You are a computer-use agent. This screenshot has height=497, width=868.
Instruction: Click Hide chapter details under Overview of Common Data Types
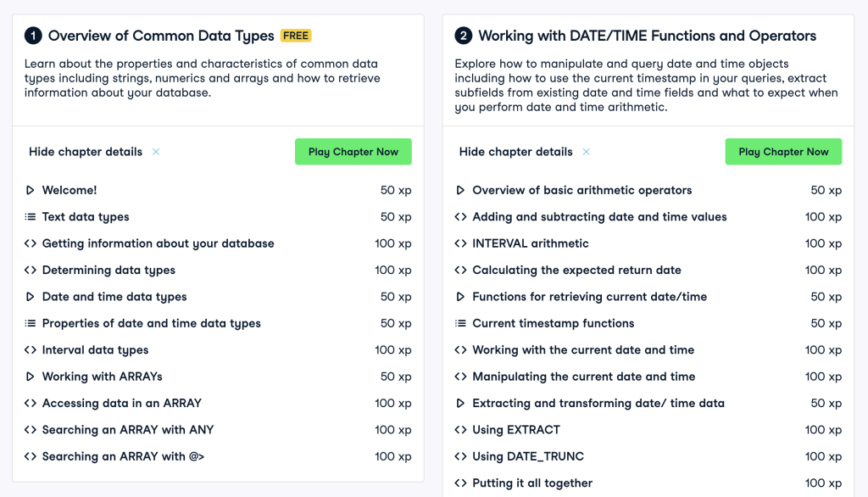point(86,152)
